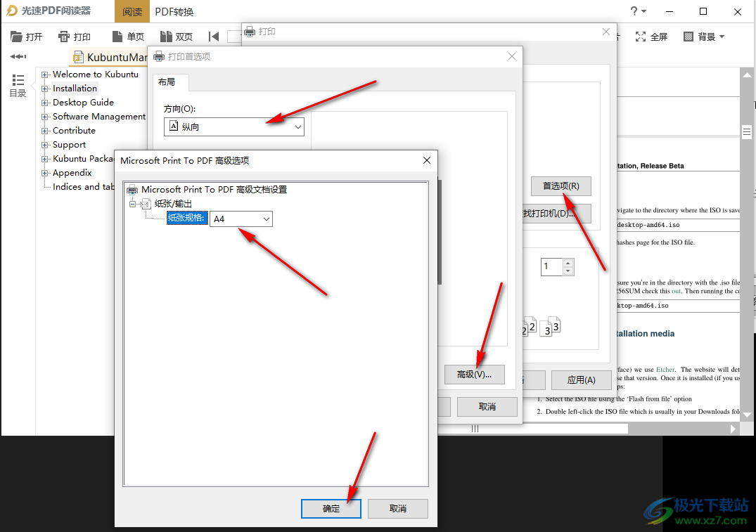Expand the Kubuntu Packages tree node

click(x=45, y=159)
